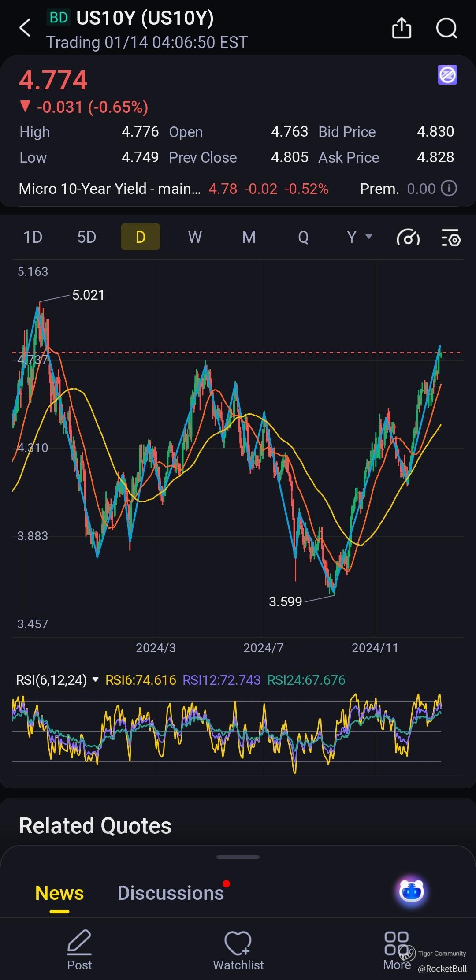Open chart indicator gauge icon
Viewport: 476px width, 980px height.
click(x=408, y=238)
